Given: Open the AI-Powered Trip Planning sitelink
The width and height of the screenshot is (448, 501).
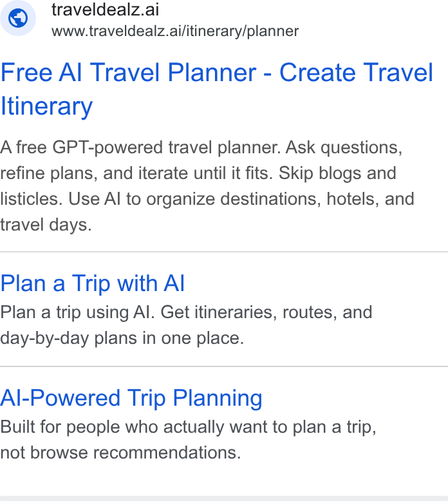Looking at the screenshot, I should coord(131,399).
